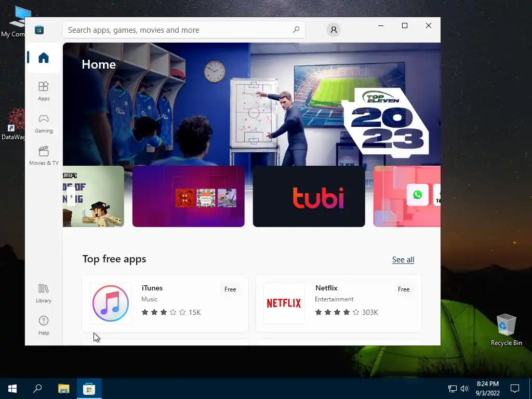Open the user account profile icon
Screen dimensions: 532x399
[x=334, y=30]
